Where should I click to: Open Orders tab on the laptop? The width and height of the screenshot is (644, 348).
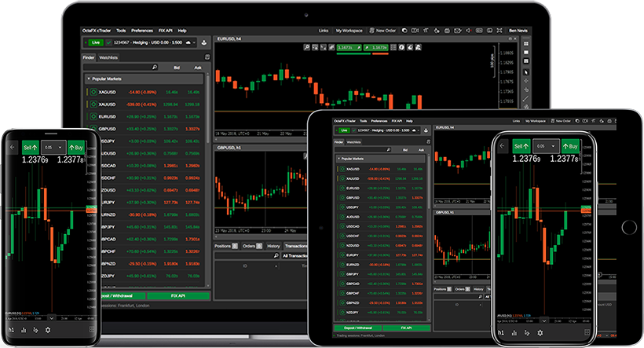click(252, 246)
